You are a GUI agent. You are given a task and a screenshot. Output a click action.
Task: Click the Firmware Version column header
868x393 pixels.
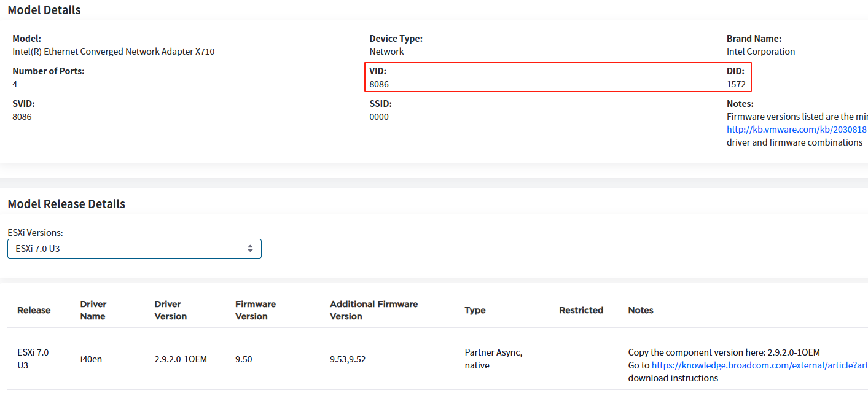click(256, 310)
